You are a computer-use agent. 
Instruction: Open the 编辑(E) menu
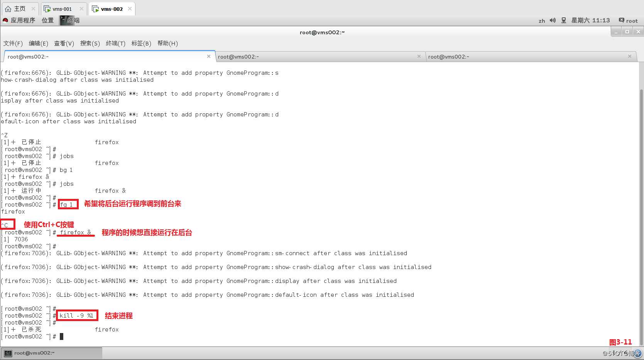coord(39,43)
